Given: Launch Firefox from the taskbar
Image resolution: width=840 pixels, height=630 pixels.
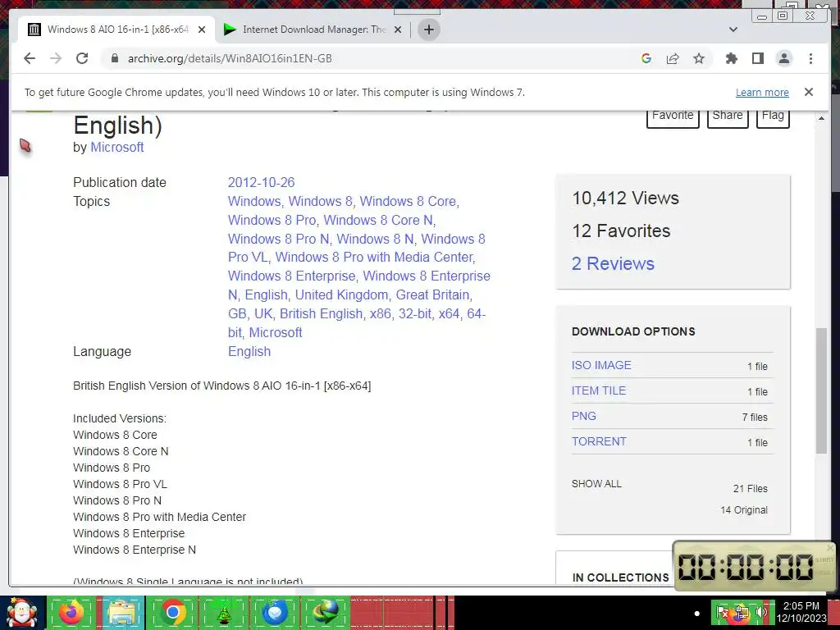Looking at the screenshot, I should point(71,613).
